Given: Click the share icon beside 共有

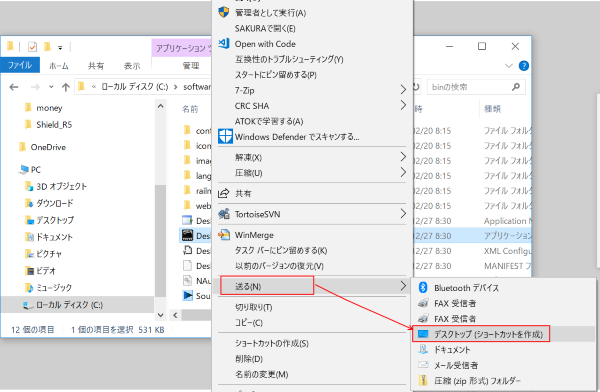Looking at the screenshot, I should 223,193.
